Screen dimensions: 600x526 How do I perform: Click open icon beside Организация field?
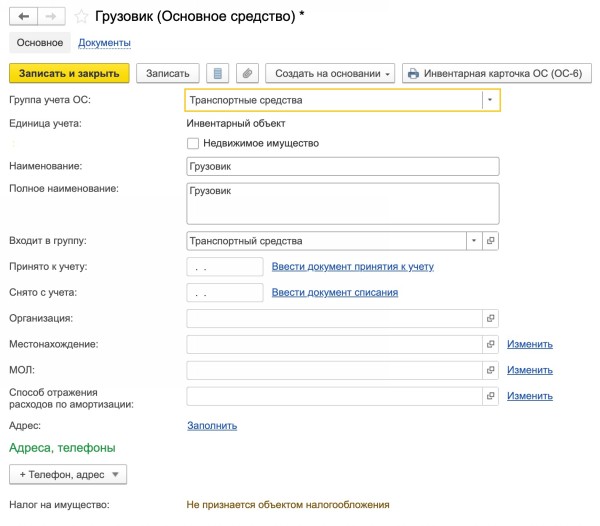click(x=491, y=318)
